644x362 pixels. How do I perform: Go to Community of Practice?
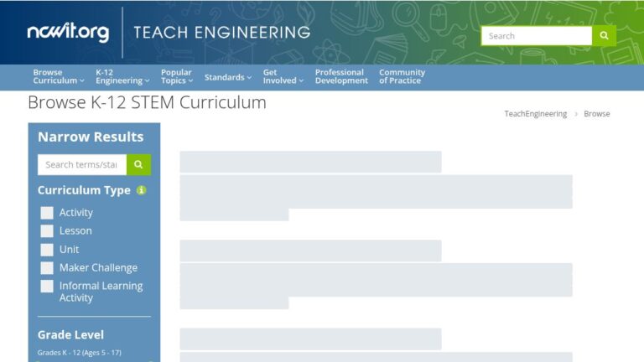(402, 77)
